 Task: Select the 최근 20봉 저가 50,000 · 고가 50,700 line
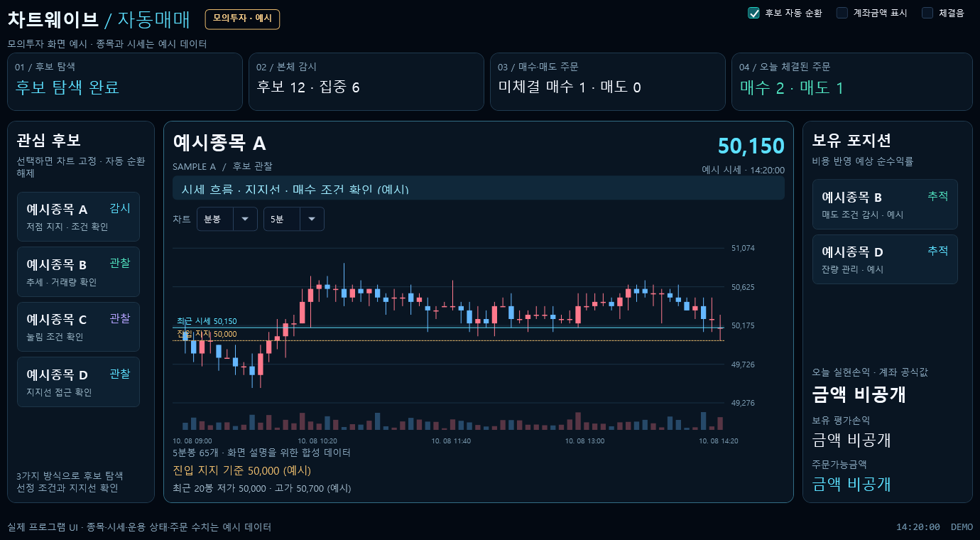click(x=262, y=488)
